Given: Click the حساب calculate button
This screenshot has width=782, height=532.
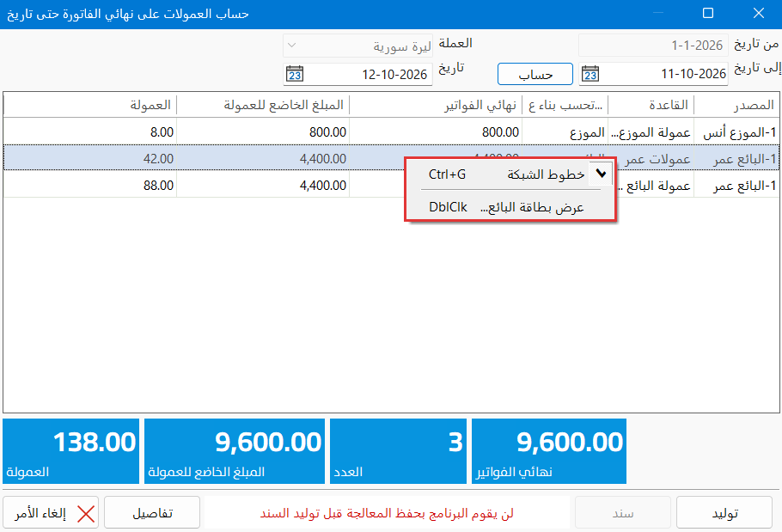Looking at the screenshot, I should point(535,74).
